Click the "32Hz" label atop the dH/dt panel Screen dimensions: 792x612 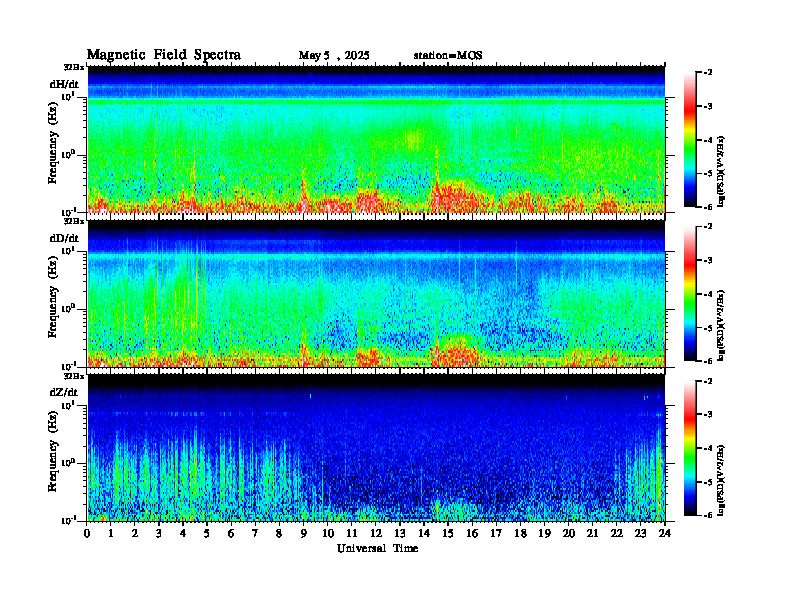[x=74, y=67]
